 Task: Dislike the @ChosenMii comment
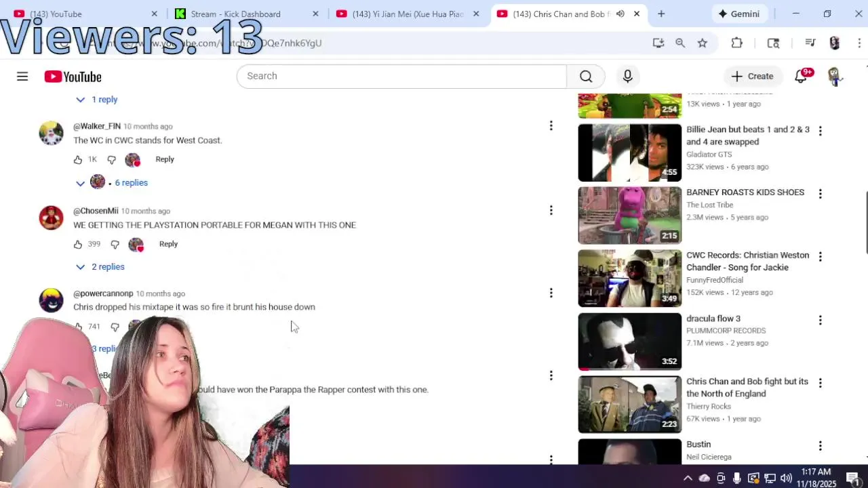[x=115, y=245]
